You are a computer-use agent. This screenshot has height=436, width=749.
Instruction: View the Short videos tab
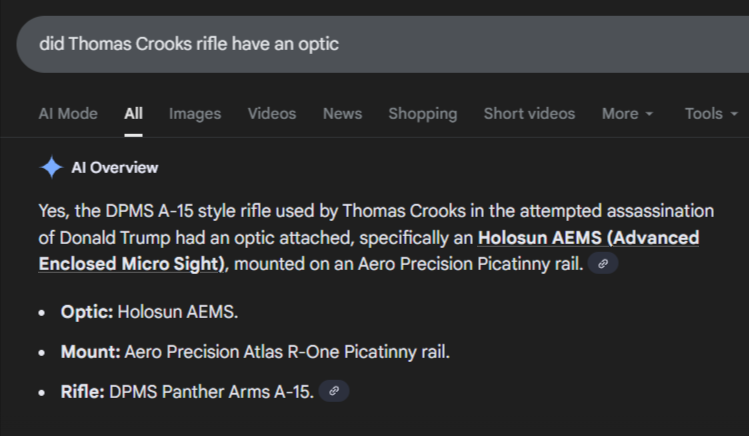[x=529, y=114]
